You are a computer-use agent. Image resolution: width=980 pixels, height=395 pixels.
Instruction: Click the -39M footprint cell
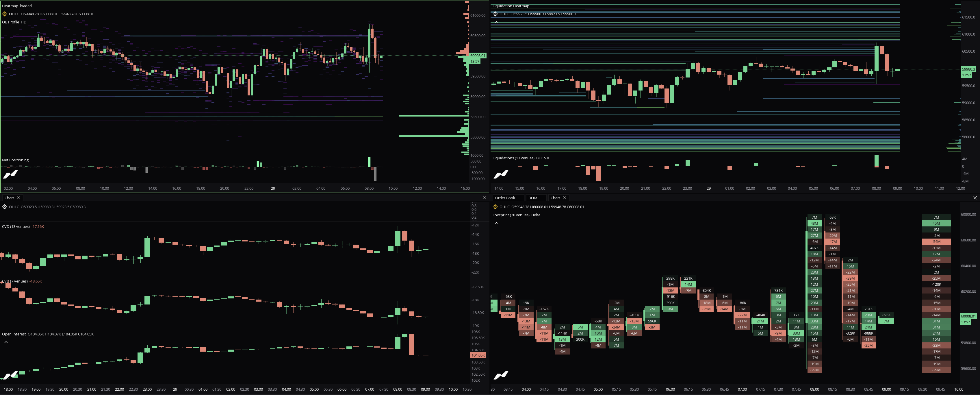tap(850, 278)
